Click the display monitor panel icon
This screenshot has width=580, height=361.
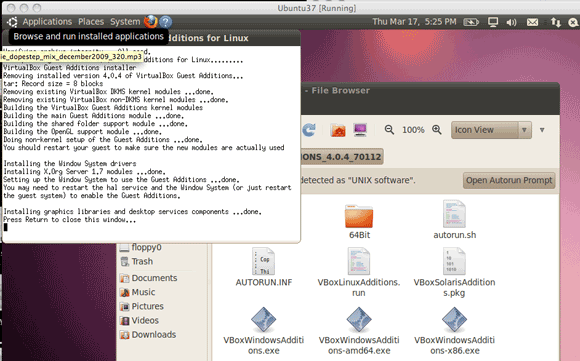click(x=493, y=22)
